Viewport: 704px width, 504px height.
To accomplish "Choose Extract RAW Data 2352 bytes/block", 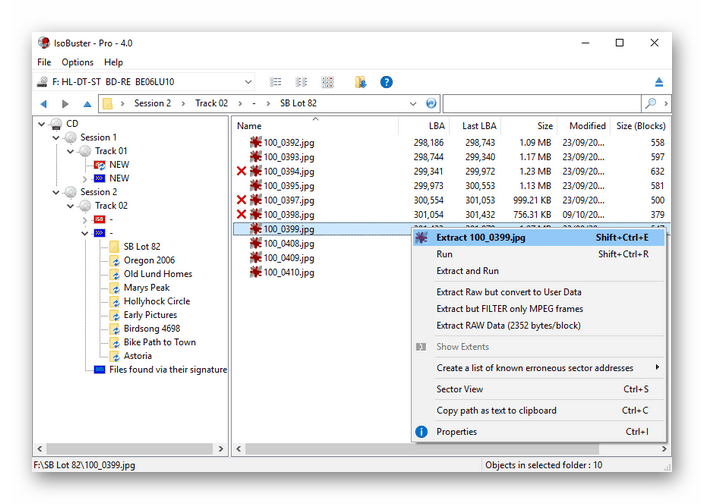I will (538, 325).
